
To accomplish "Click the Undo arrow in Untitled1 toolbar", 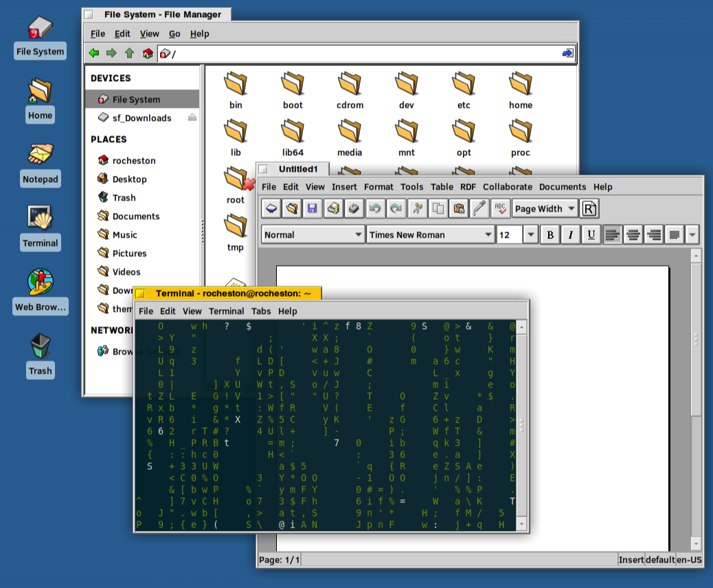I will (374, 209).
